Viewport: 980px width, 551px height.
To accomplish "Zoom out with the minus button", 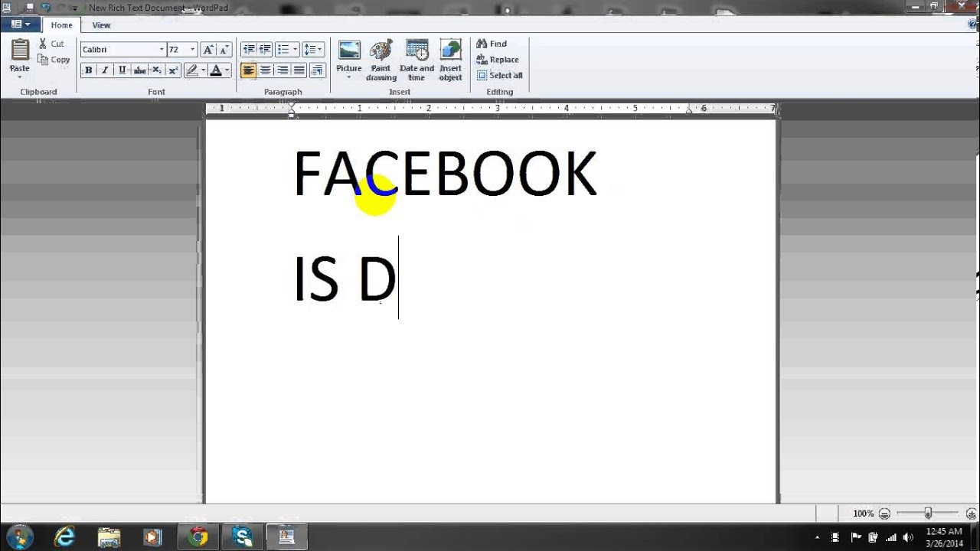I will pyautogui.click(x=884, y=514).
